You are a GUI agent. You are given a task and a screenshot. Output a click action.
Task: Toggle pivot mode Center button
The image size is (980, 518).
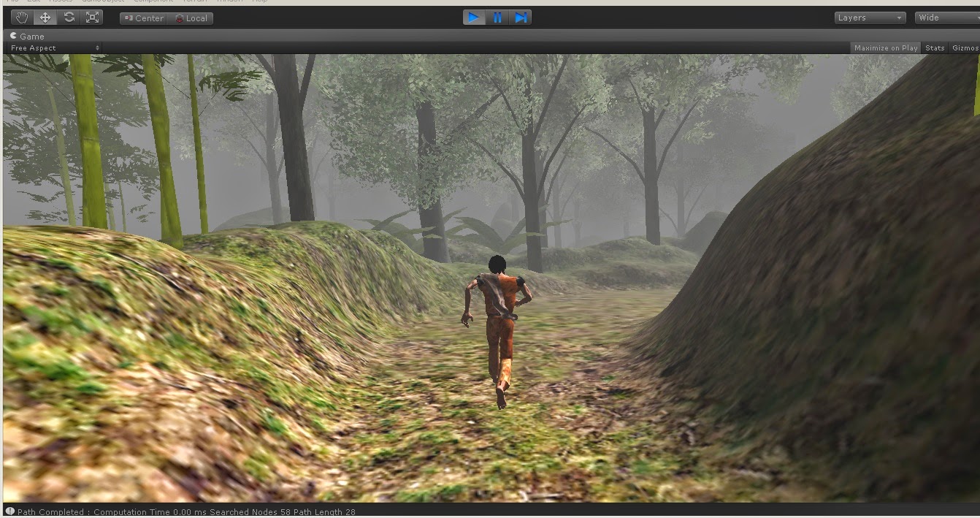(144, 18)
